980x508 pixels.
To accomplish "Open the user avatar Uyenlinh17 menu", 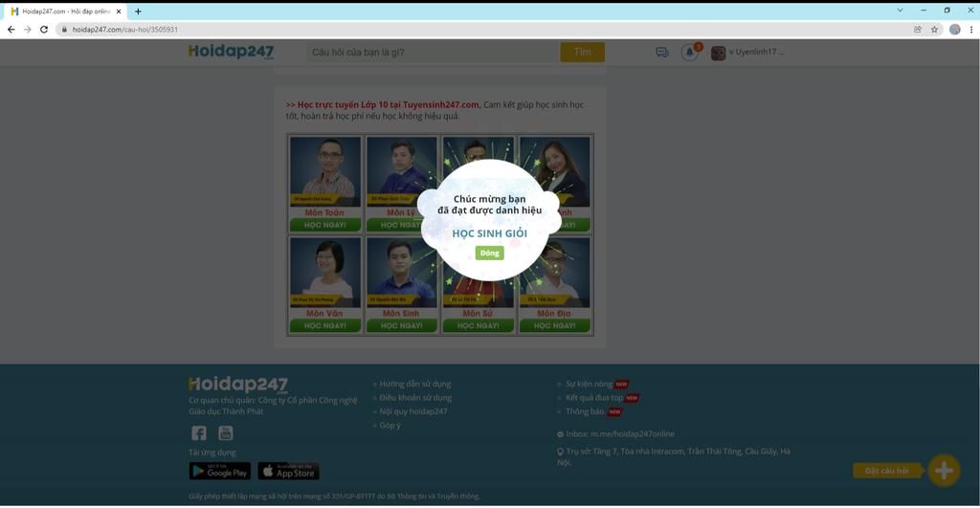I will 747,53.
